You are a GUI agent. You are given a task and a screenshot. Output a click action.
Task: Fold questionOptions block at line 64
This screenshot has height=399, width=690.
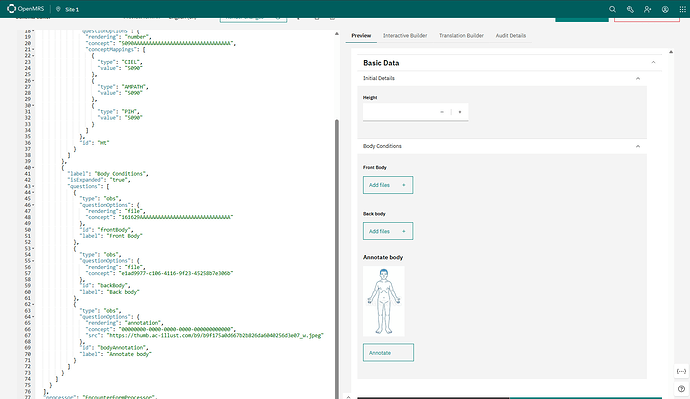pos(33,317)
